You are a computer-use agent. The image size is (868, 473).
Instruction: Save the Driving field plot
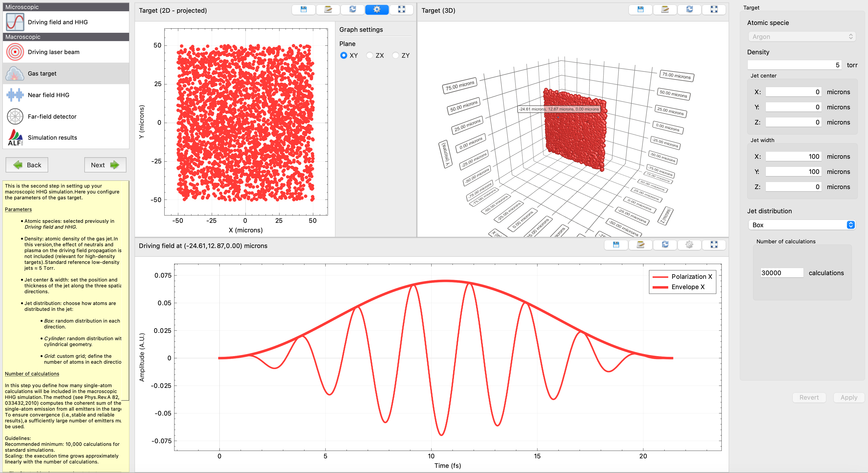(616, 245)
